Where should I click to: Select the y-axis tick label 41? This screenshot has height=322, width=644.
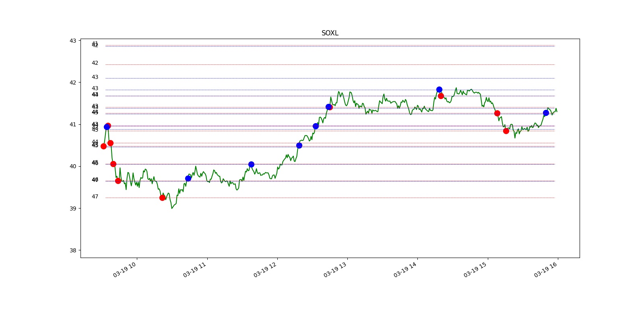coord(73,124)
